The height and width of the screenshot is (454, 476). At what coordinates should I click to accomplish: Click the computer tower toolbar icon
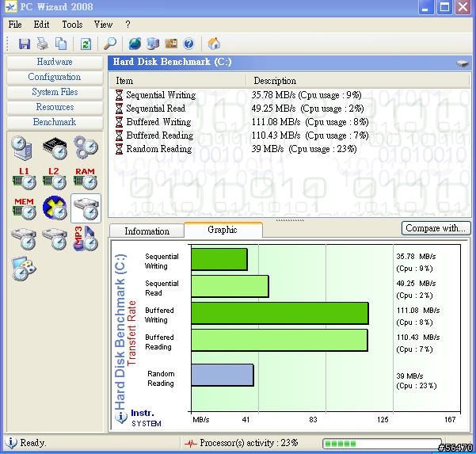[x=153, y=44]
